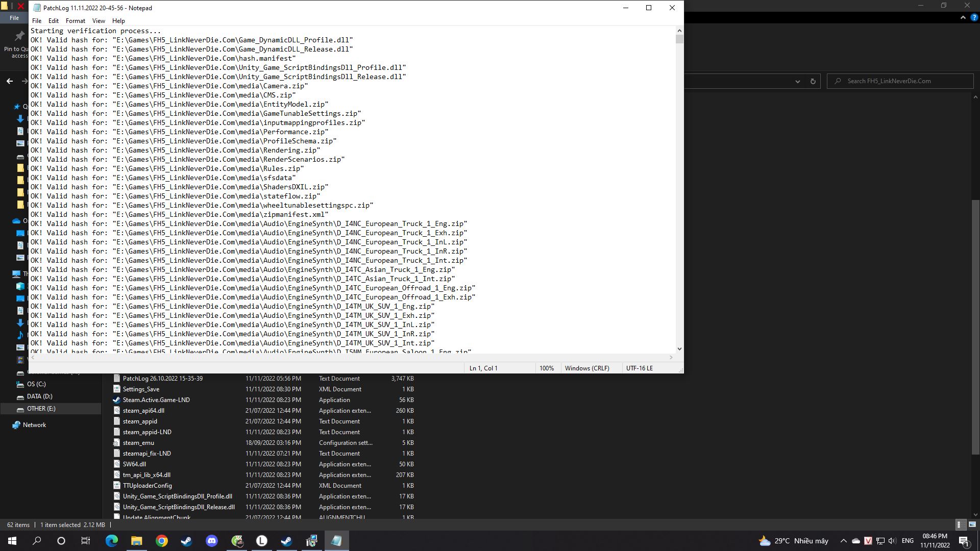Click the Discord icon in taskbar

click(211, 541)
